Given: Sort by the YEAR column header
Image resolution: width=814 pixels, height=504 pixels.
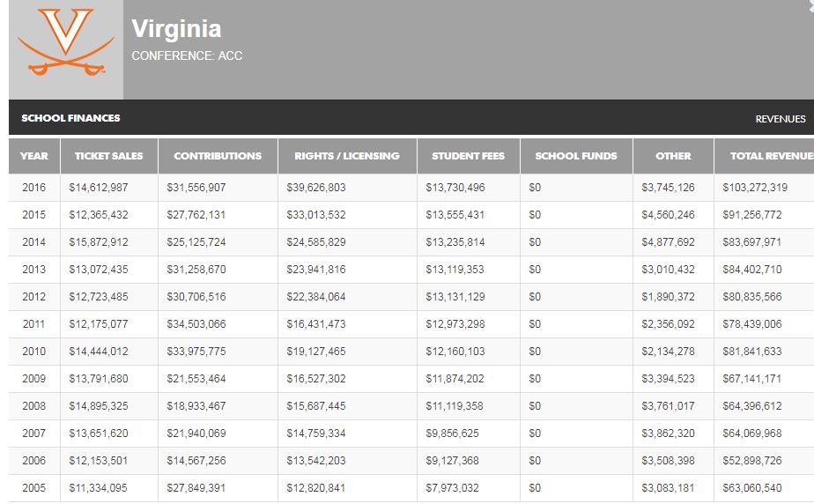Looking at the screenshot, I should click(x=34, y=156).
